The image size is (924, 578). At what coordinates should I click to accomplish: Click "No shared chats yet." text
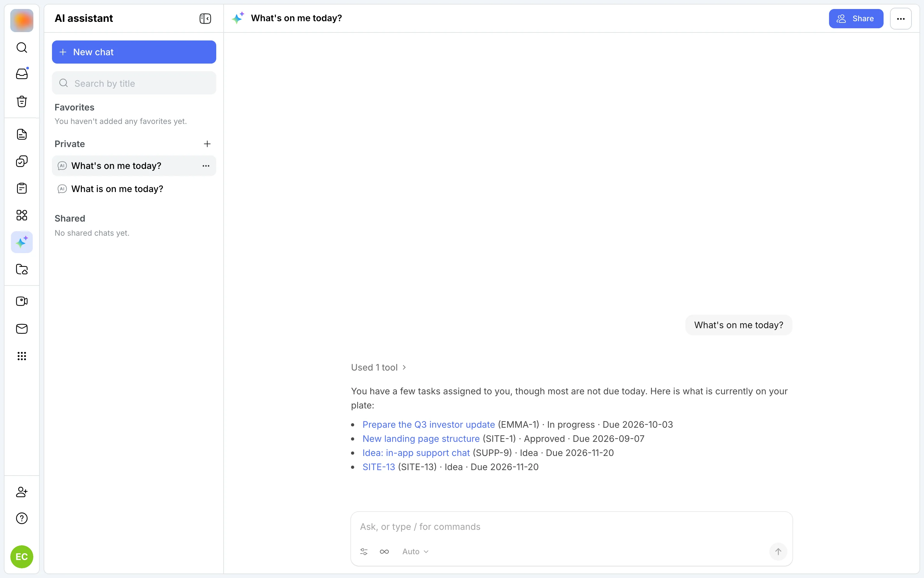(92, 233)
